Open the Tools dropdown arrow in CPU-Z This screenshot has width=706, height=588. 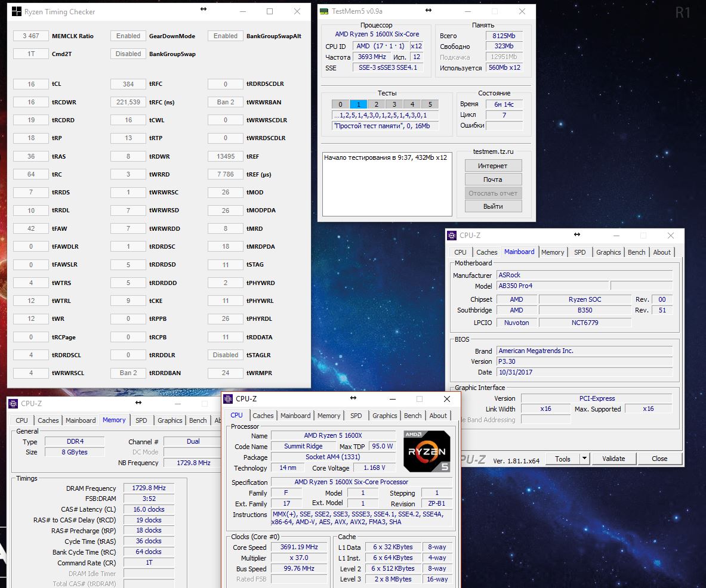pyautogui.click(x=584, y=459)
